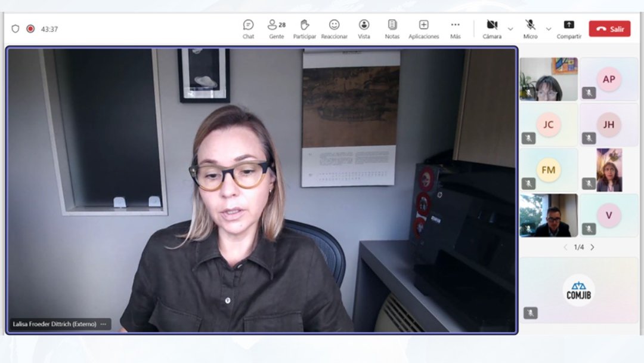The width and height of the screenshot is (644, 363).
Task: Open the Chat panel
Action: pos(248,29)
